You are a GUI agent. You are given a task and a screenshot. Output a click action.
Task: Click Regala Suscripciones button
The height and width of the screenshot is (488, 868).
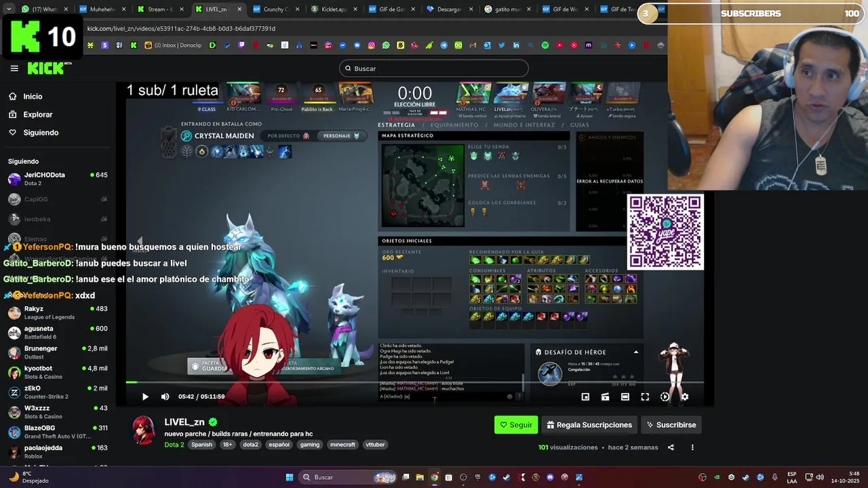(x=589, y=425)
